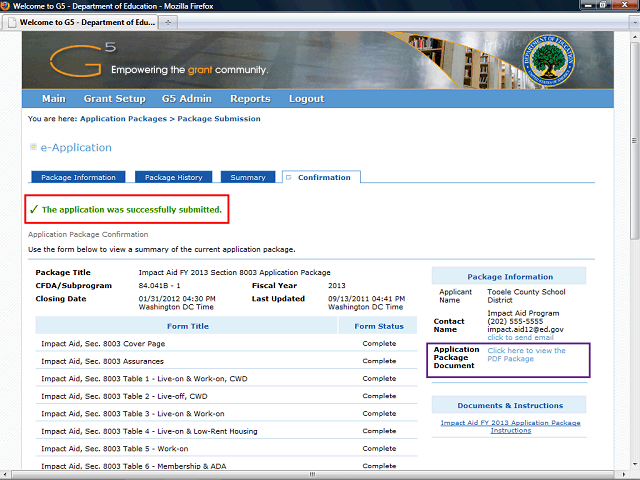
Task: Click Logout in the navigation bar
Action: tap(306, 99)
